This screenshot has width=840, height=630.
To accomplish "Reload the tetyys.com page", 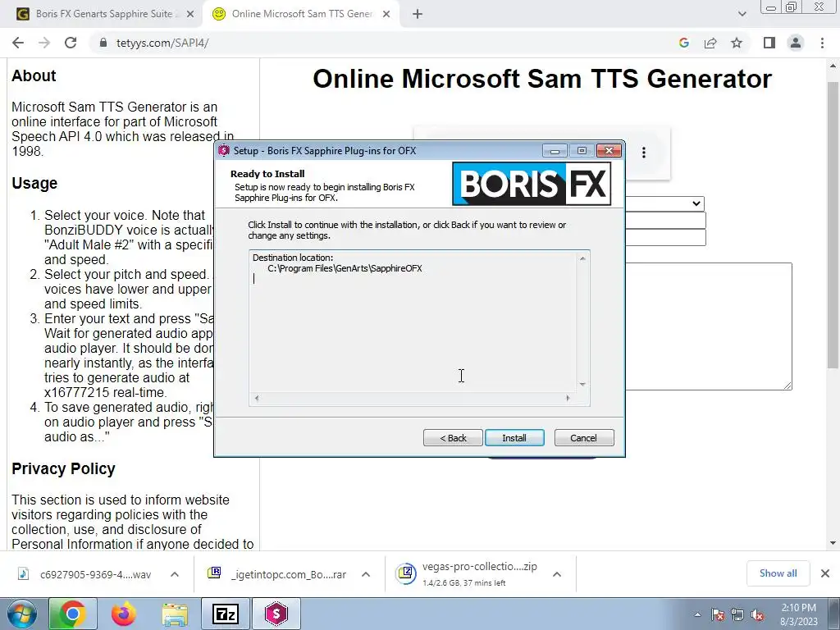I will [71, 43].
